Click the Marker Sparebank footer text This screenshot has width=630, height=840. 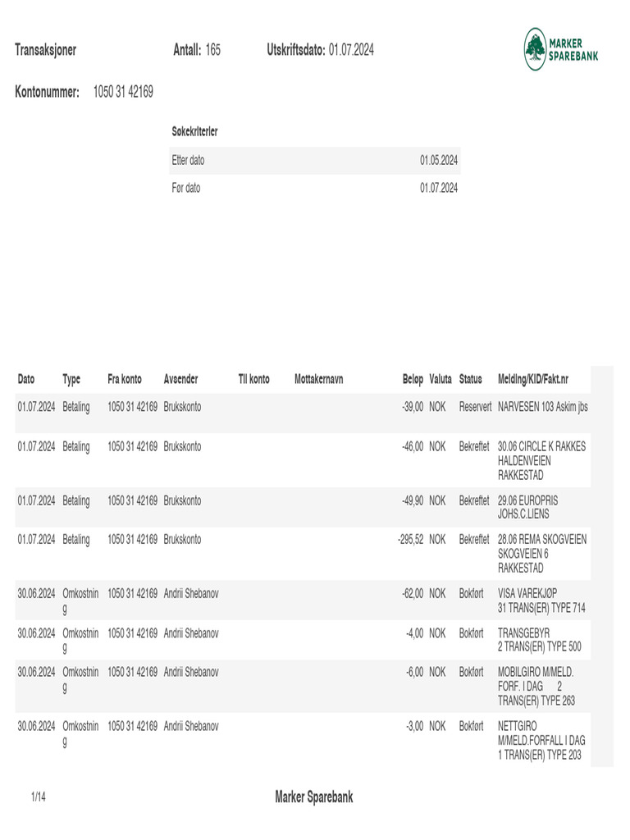tap(314, 797)
